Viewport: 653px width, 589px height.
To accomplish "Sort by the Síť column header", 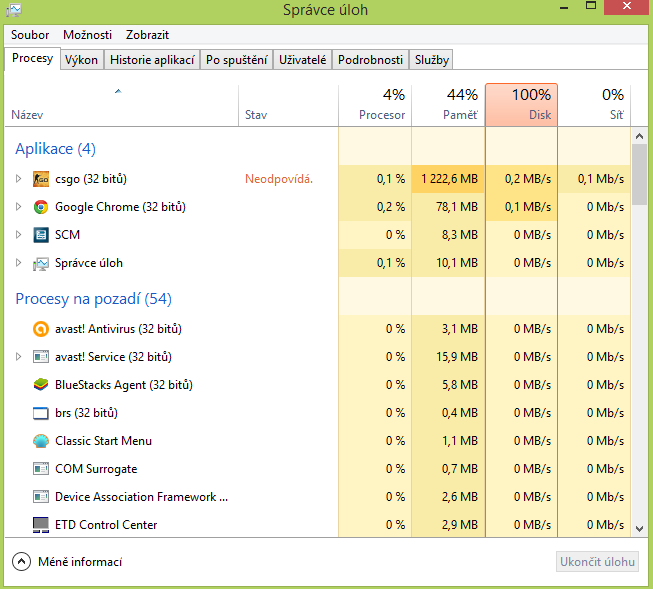I will click(594, 105).
